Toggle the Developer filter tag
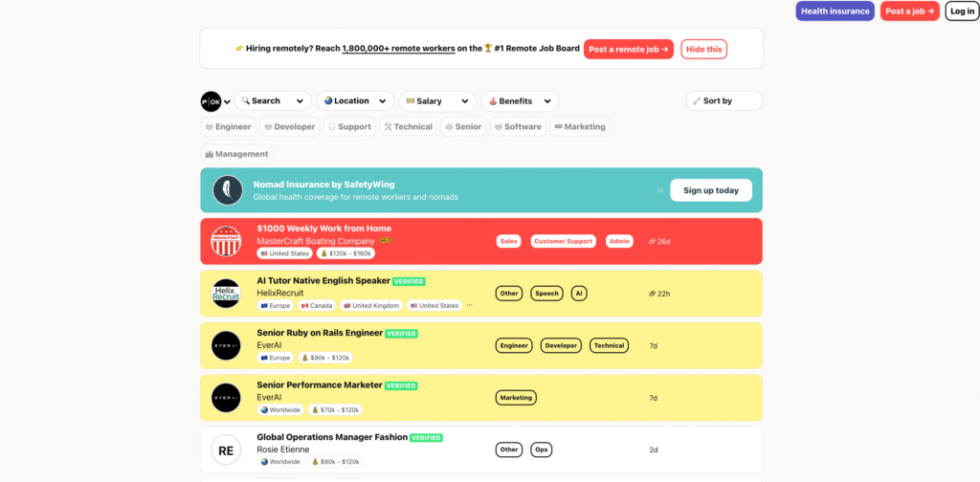This screenshot has width=980, height=482. tap(289, 127)
